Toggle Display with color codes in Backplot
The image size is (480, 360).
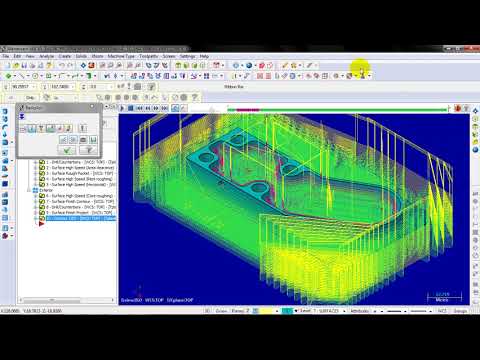pos(23,128)
